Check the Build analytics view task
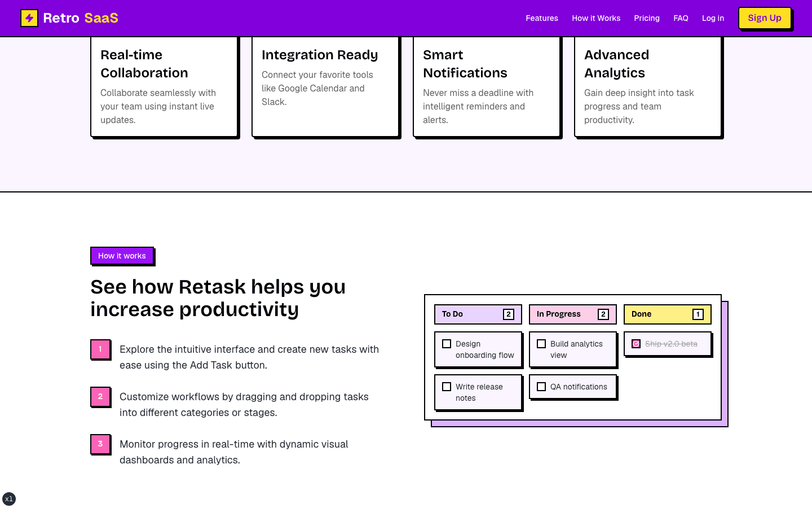 point(541,344)
